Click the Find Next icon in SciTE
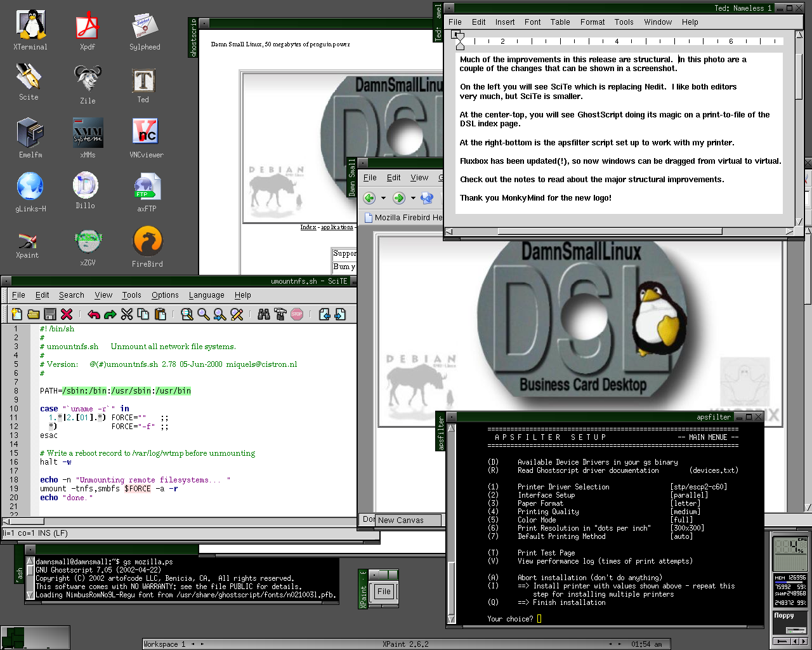Viewport: 812px width, 650px height. click(220, 314)
